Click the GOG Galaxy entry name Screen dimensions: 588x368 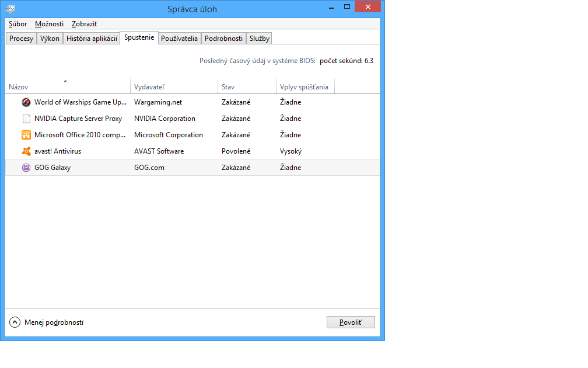(x=52, y=168)
